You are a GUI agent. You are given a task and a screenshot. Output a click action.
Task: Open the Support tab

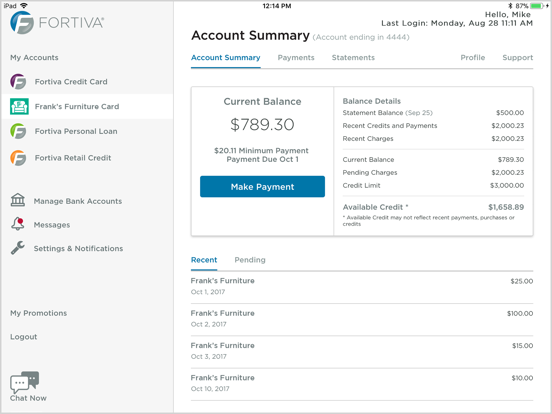click(518, 57)
